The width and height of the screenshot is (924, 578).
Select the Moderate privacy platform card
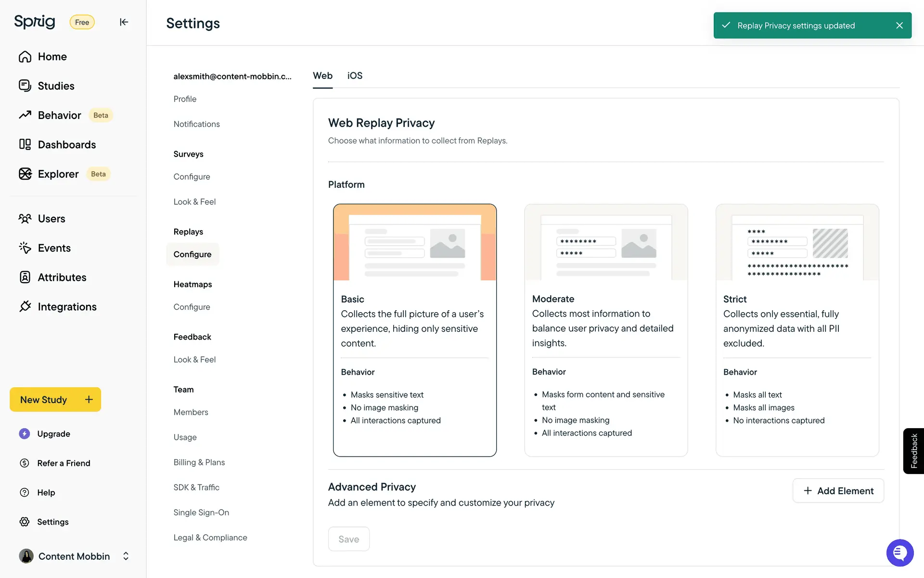pos(605,330)
